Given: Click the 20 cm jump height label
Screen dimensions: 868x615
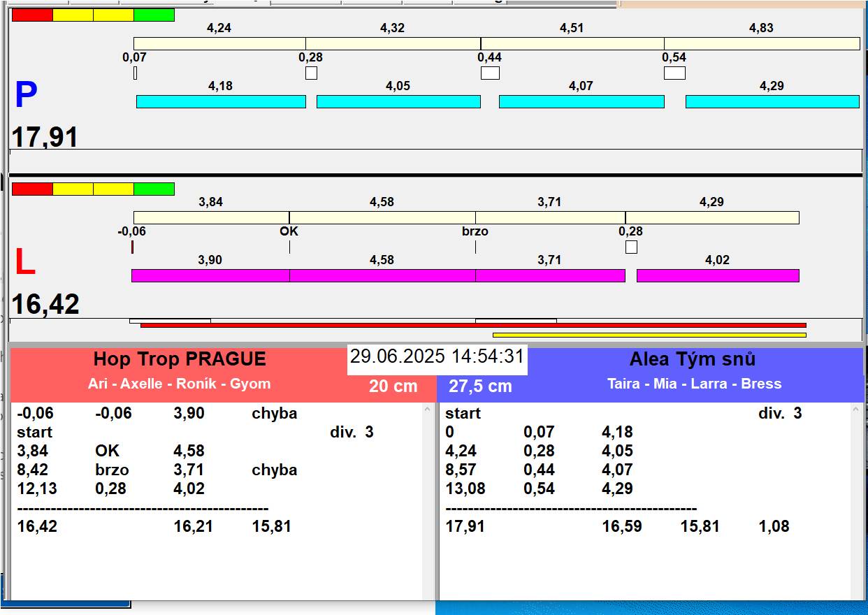Looking at the screenshot, I should coord(393,386).
